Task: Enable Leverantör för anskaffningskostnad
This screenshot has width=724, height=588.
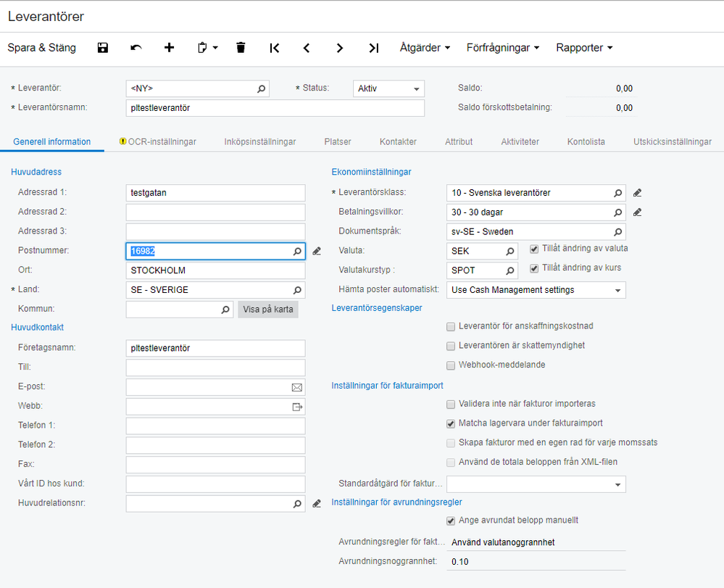Action: (x=452, y=326)
